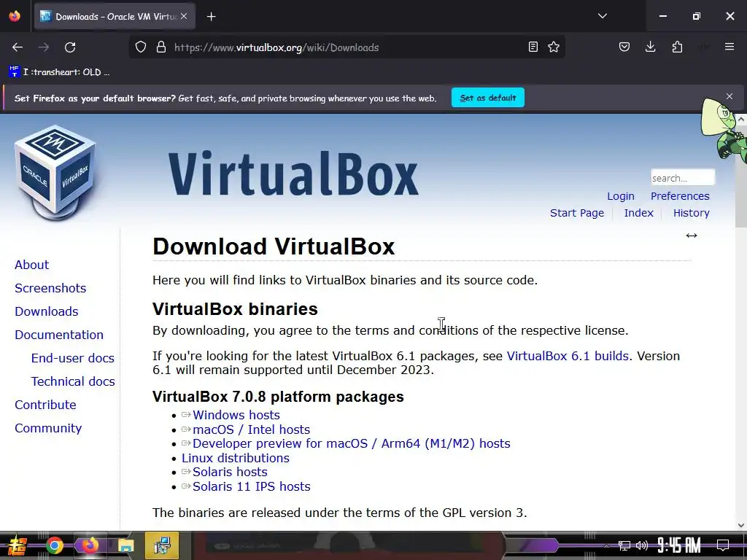The image size is (747, 560).
Task: Open Community in the sidebar
Action: tap(48, 428)
